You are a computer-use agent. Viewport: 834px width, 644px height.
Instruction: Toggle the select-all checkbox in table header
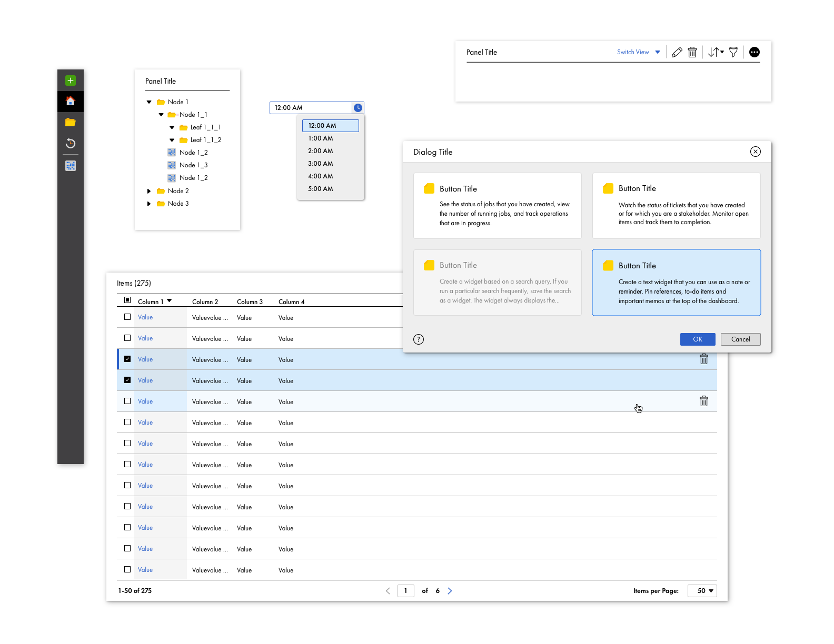point(127,300)
